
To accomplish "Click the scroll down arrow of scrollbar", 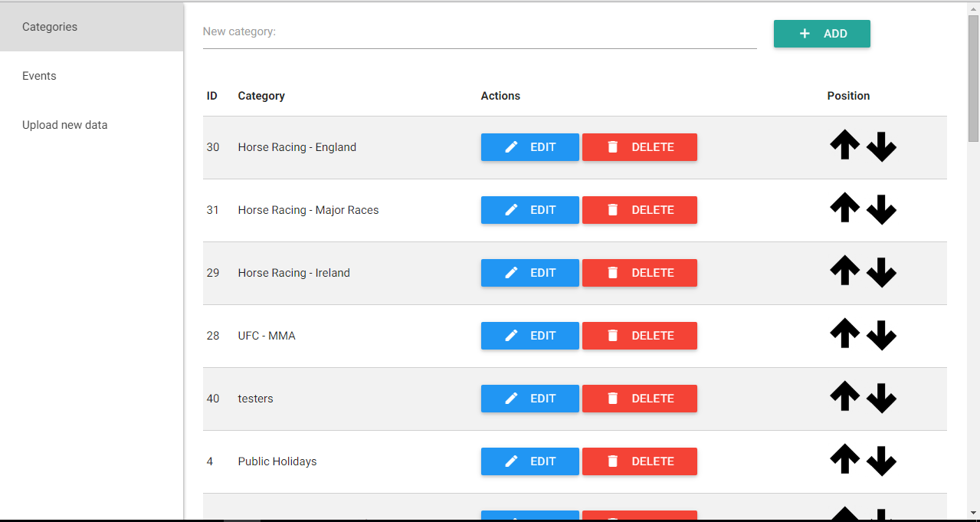I will tap(973, 512).
